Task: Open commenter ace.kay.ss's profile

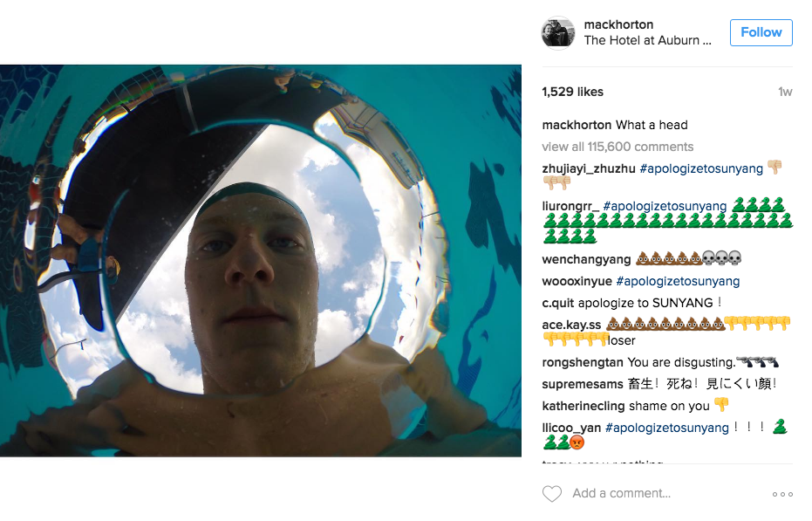Action: 568,323
